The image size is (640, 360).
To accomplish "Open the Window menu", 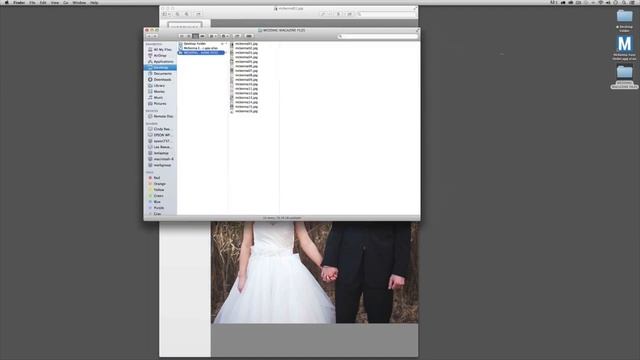I will click(79, 2).
